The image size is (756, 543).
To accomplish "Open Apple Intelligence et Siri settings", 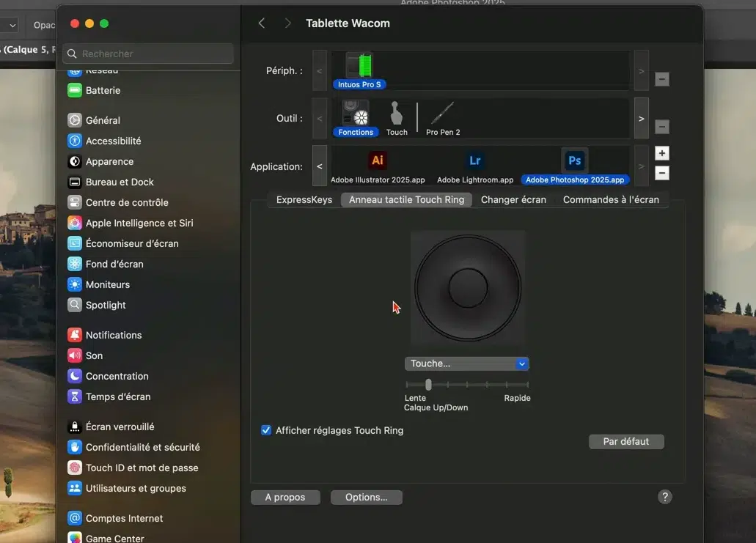I will coord(131,223).
